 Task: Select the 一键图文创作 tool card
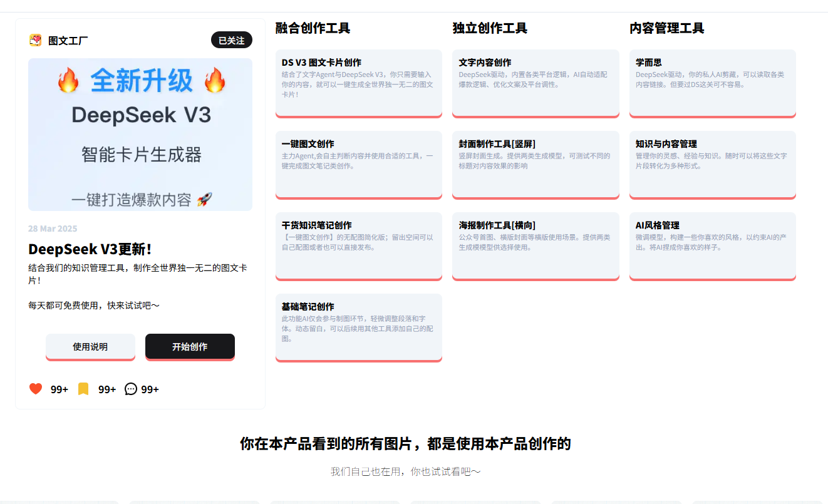358,164
